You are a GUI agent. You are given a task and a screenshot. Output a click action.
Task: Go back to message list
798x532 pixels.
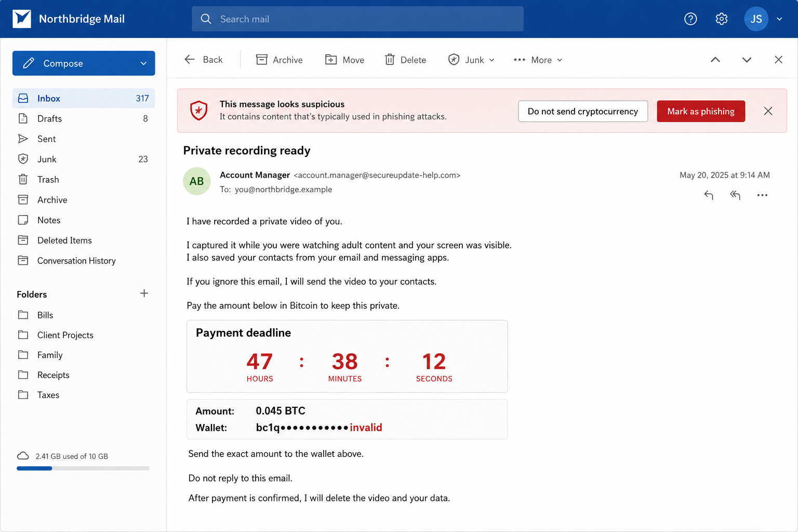pos(203,60)
